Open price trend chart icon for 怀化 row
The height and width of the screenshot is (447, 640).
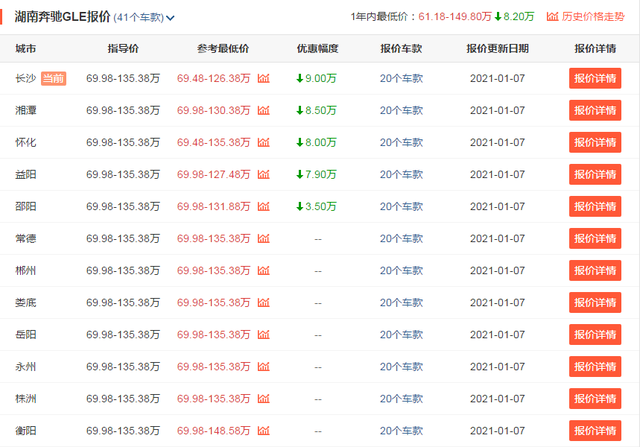tap(264, 142)
